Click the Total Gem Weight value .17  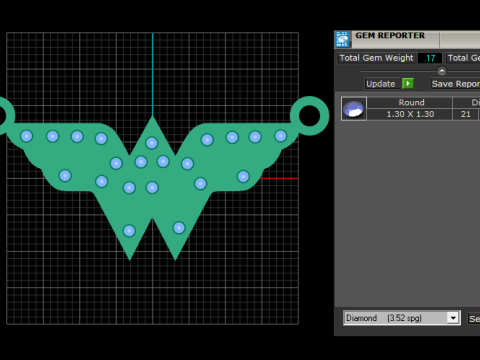tap(430, 58)
